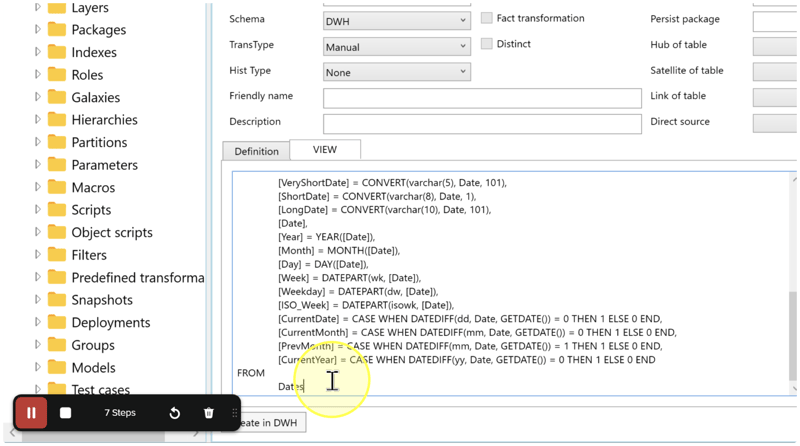Enable the Fact transformation checkbox
The width and height of the screenshot is (800, 446).
[x=487, y=18]
